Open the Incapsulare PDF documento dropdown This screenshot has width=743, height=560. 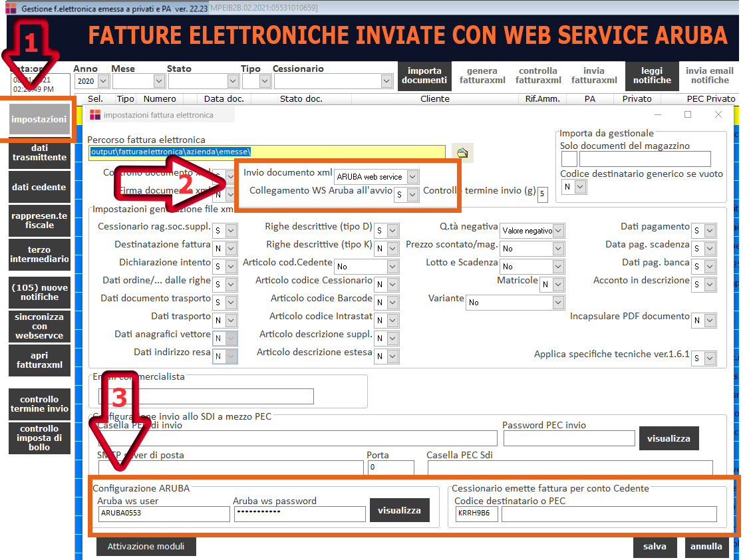click(x=710, y=321)
